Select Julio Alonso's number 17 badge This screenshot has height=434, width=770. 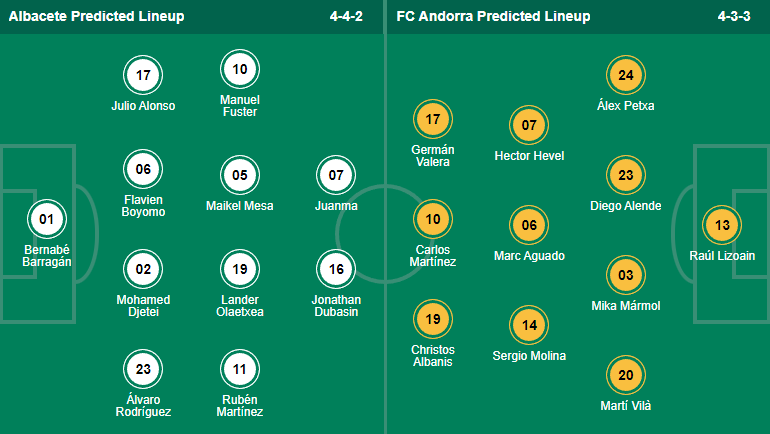pyautogui.click(x=143, y=75)
